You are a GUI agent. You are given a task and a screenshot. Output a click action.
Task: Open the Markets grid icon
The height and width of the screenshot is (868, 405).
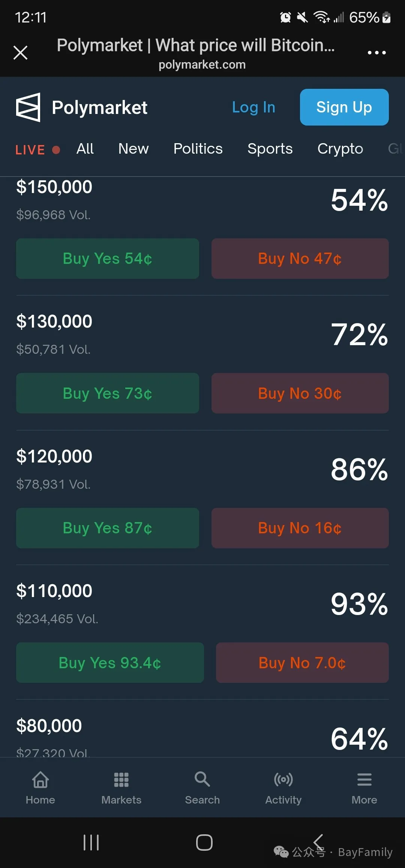click(121, 780)
